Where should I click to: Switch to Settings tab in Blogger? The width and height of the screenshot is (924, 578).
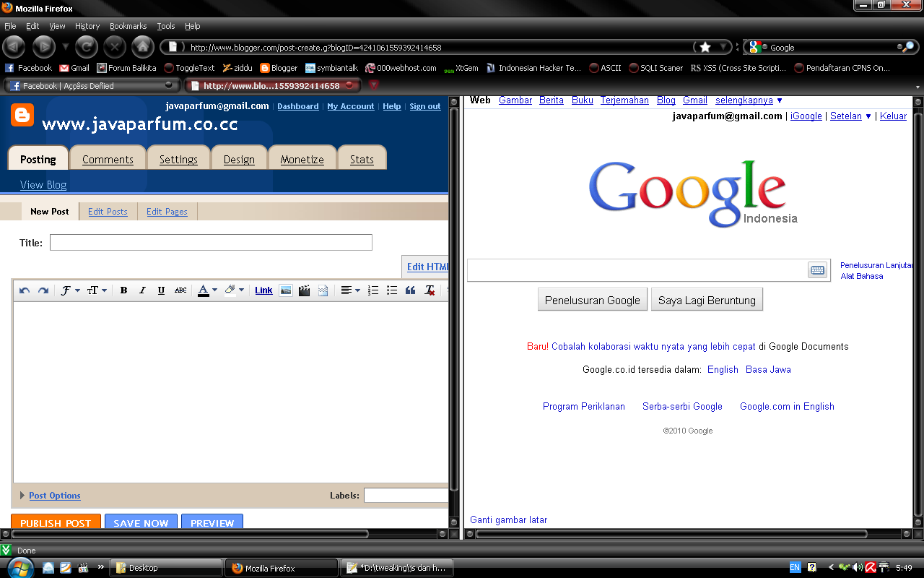tap(178, 159)
